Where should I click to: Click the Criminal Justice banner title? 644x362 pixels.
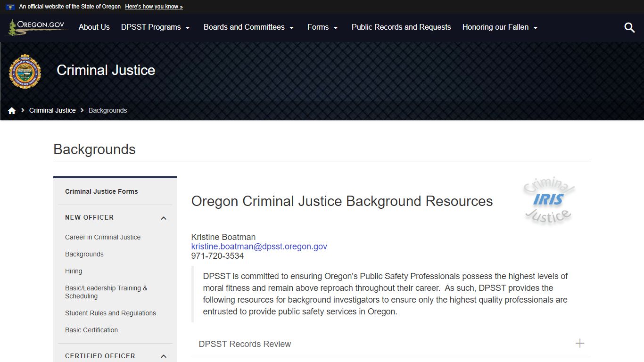(x=106, y=70)
